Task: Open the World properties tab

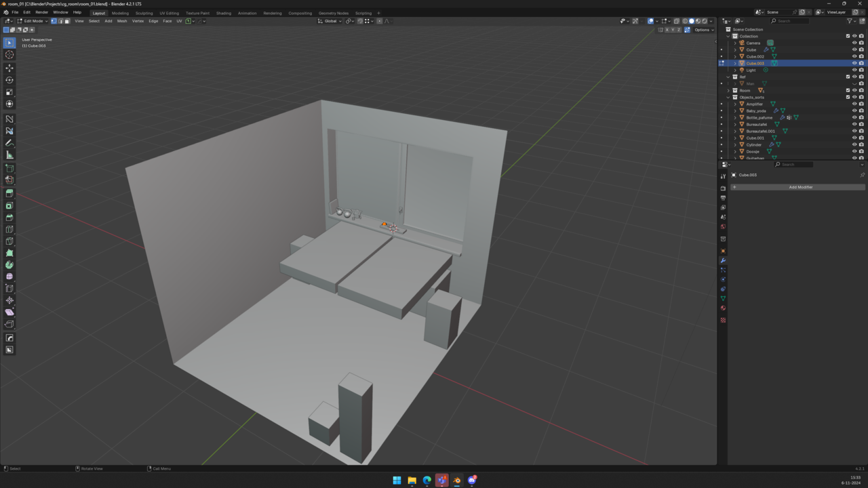Action: pos(723,227)
